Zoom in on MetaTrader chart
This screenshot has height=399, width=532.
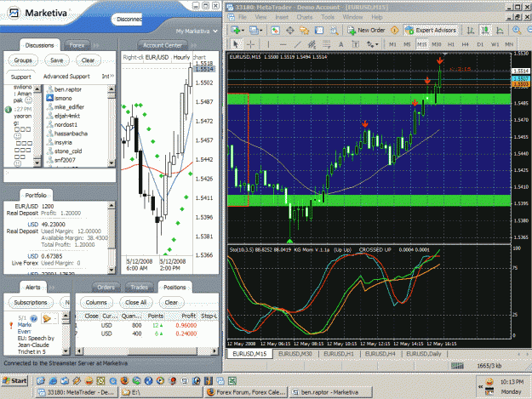tap(517, 30)
